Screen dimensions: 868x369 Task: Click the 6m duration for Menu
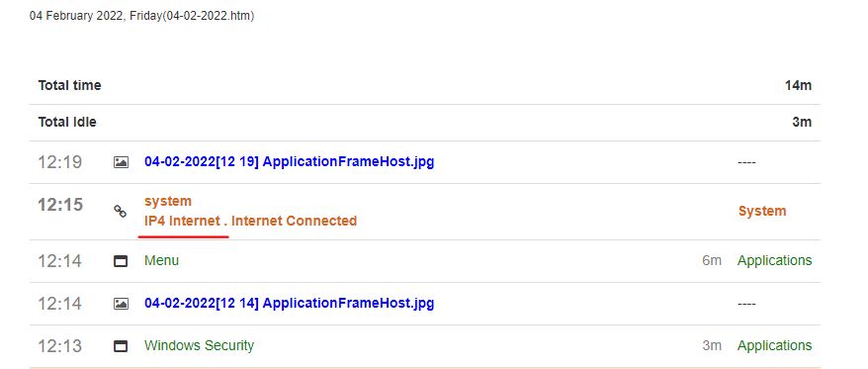(712, 260)
